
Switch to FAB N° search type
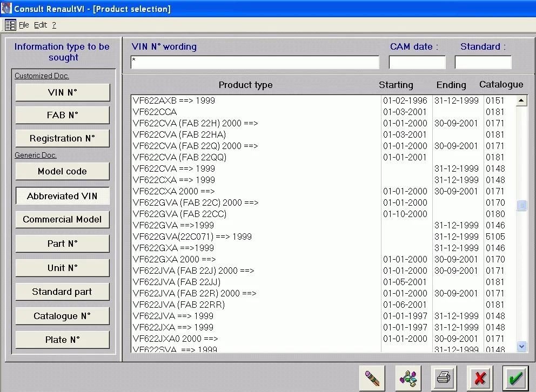[62, 115]
